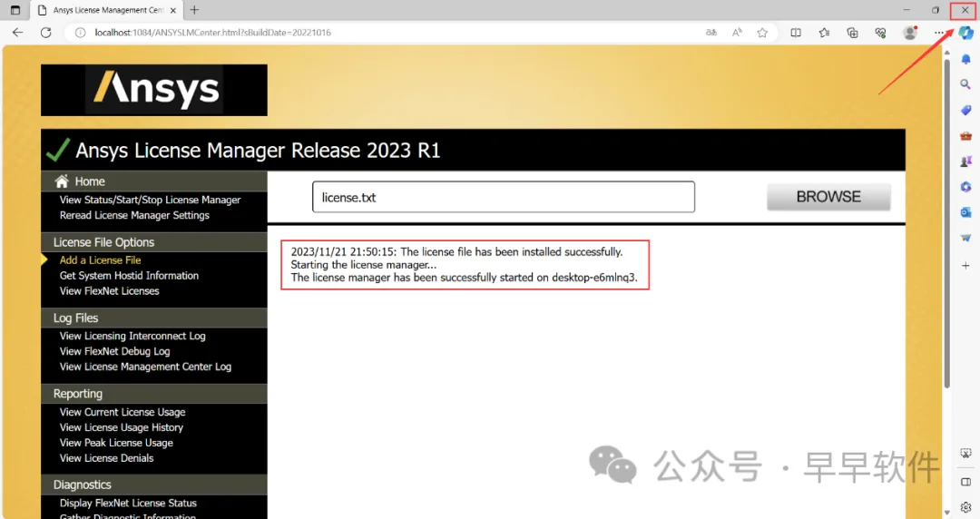
Task: Add page to favorites with star icon
Action: point(762,33)
